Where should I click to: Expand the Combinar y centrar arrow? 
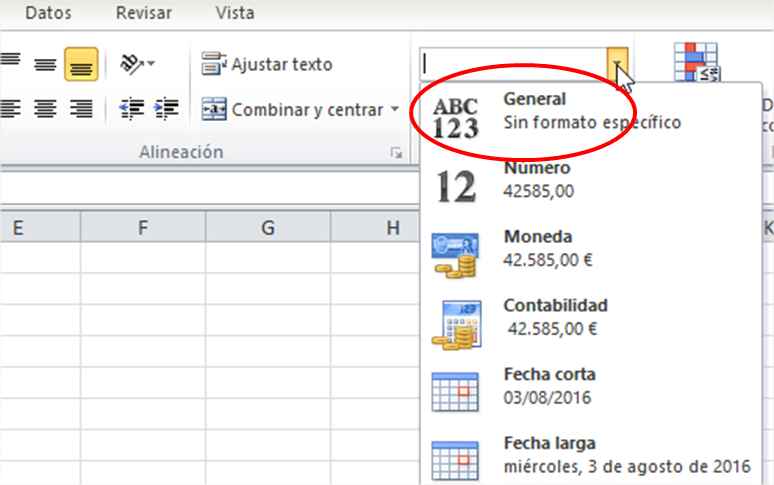(395, 110)
